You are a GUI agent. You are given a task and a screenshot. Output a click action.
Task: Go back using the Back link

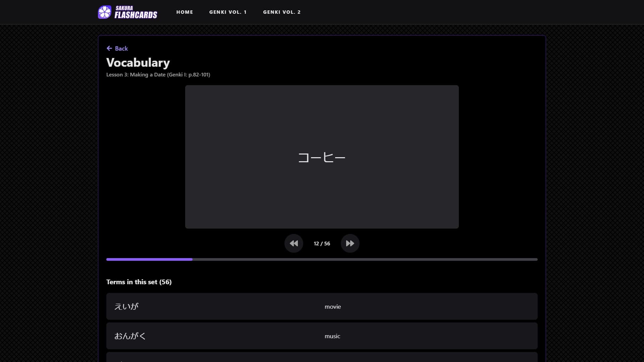tap(117, 49)
